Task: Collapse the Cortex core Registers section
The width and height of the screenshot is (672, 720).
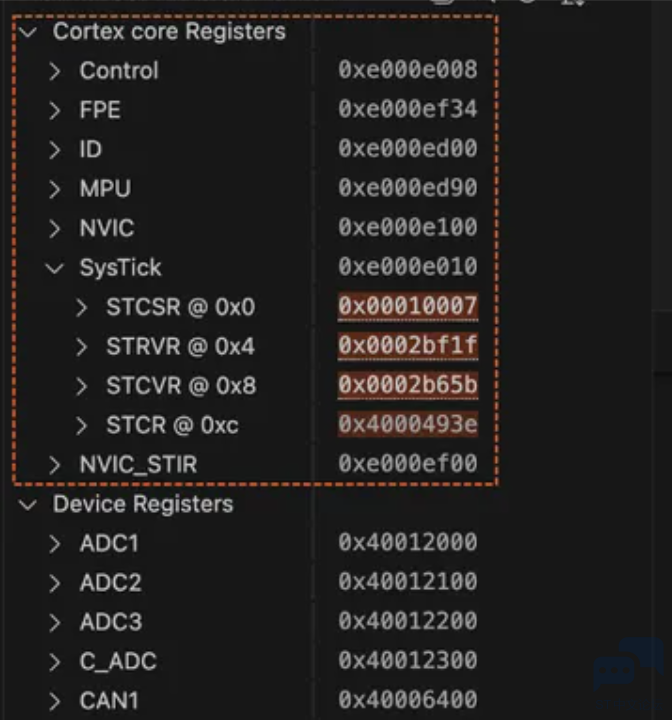Action: coord(28,32)
